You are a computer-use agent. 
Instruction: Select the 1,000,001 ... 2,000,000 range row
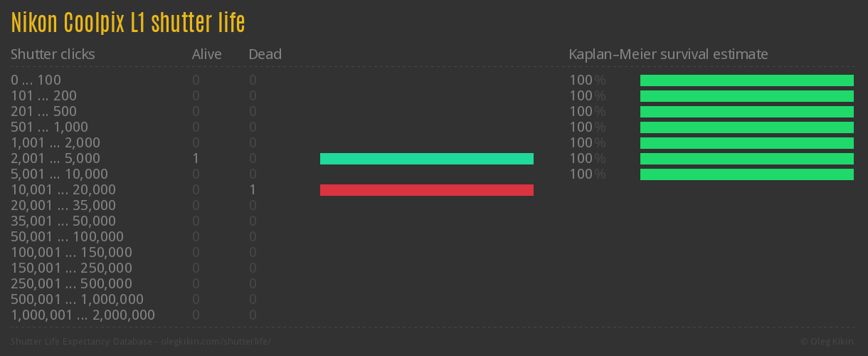[83, 315]
